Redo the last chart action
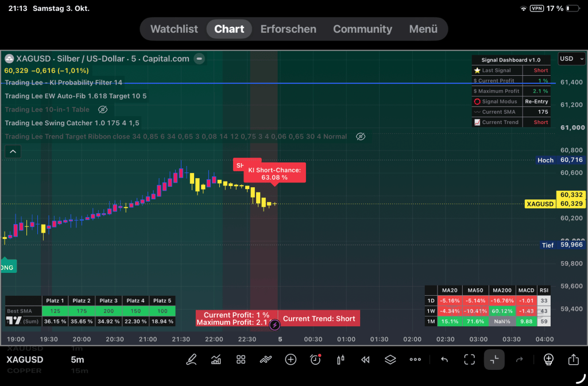This screenshot has width=588, height=386. pyautogui.click(x=519, y=360)
